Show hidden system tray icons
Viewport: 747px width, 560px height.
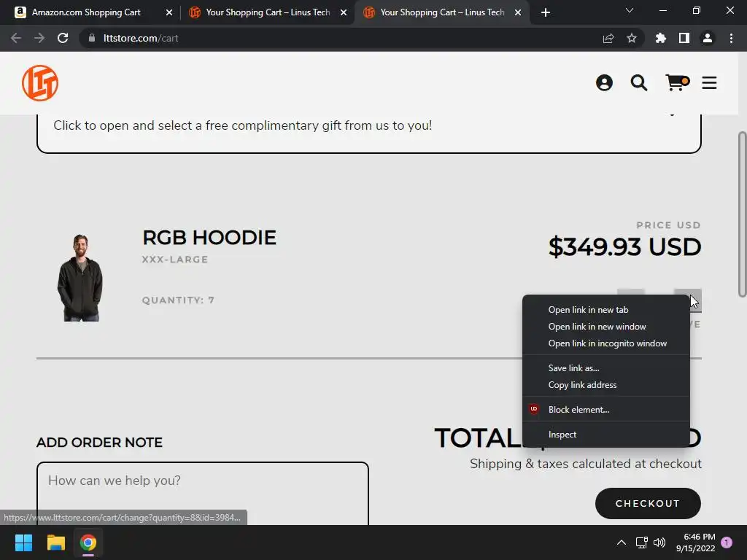(622, 542)
